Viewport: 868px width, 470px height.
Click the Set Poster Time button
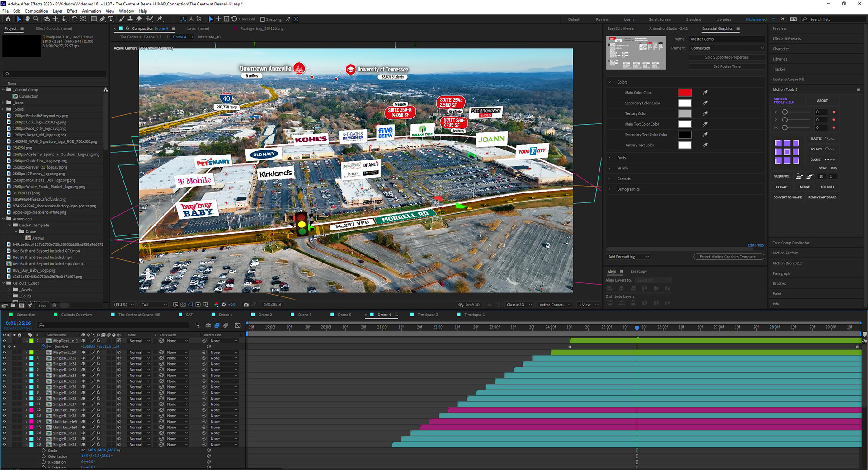726,66
